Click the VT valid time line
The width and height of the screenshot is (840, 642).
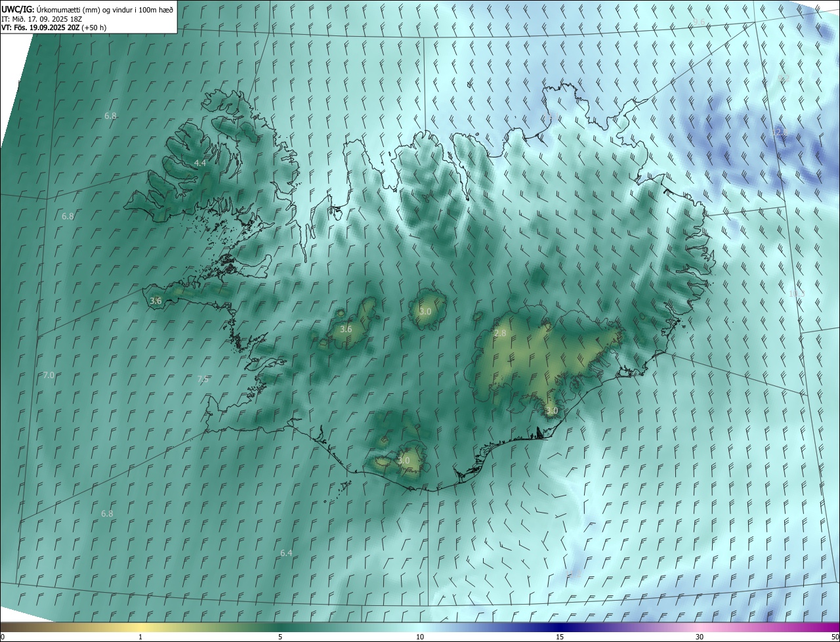[x=54, y=28]
